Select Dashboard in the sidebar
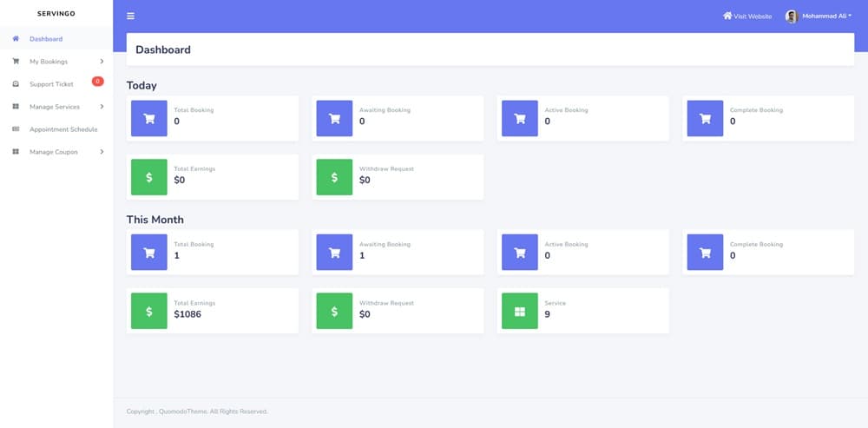Viewport: 868px width, 428px height. tap(46, 39)
